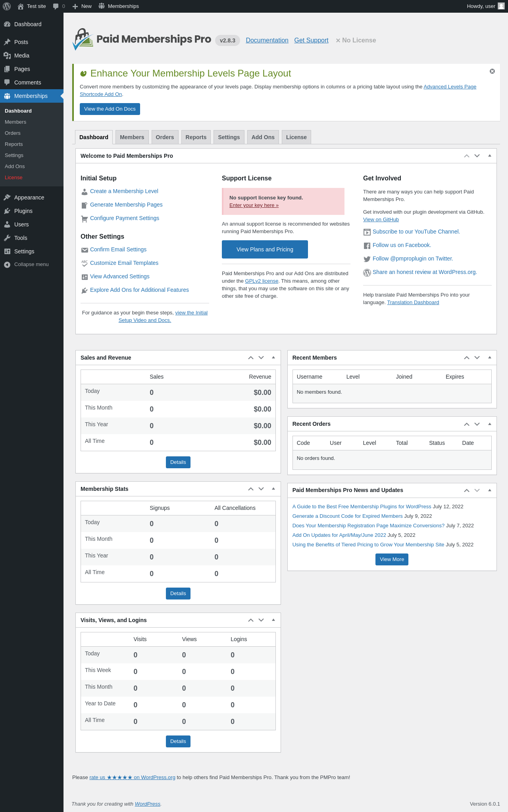Click the Facebook icon

pyautogui.click(x=367, y=245)
